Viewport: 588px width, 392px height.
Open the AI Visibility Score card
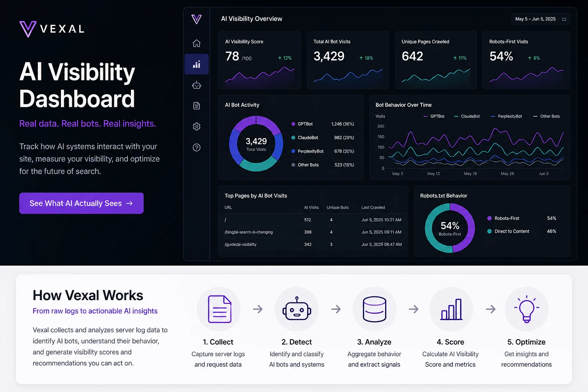pos(260,60)
